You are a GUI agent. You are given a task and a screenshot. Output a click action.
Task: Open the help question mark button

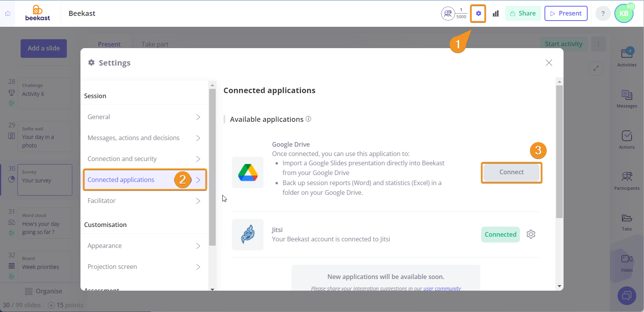(603, 14)
